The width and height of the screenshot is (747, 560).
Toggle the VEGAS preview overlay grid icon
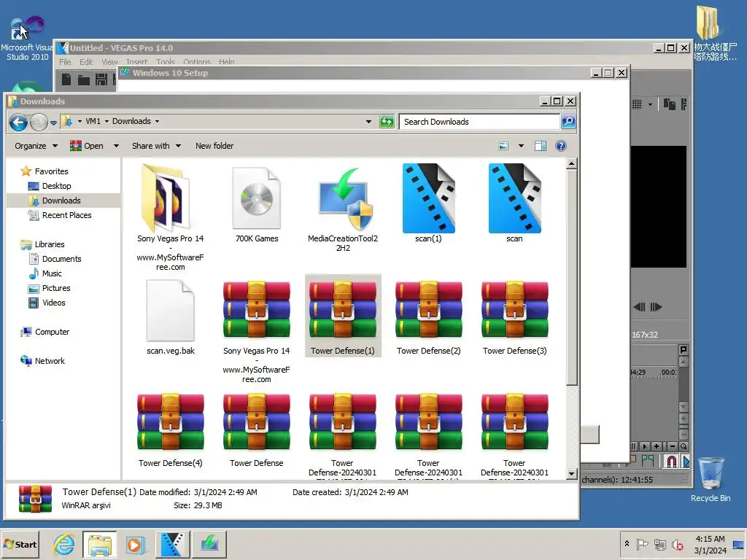637,104
